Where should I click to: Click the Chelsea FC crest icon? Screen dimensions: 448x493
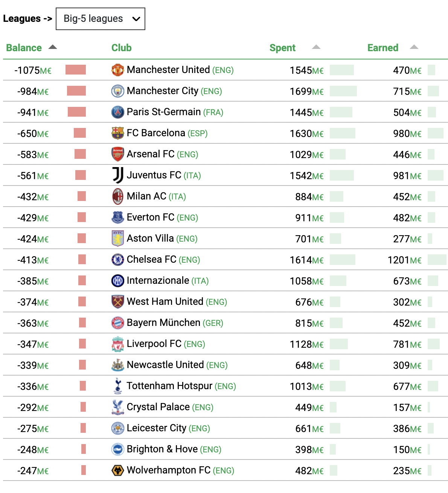tap(118, 259)
